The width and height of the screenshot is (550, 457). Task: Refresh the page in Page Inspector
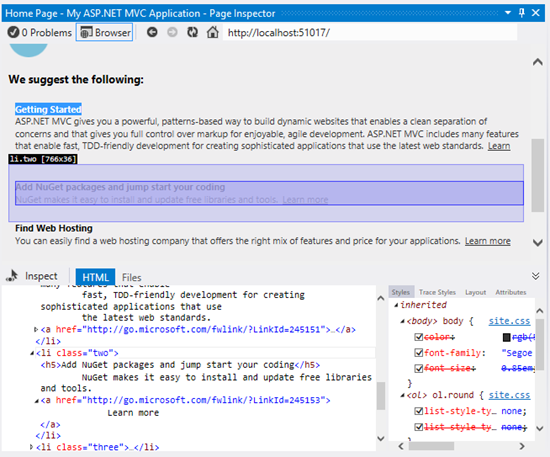pyautogui.click(x=192, y=32)
